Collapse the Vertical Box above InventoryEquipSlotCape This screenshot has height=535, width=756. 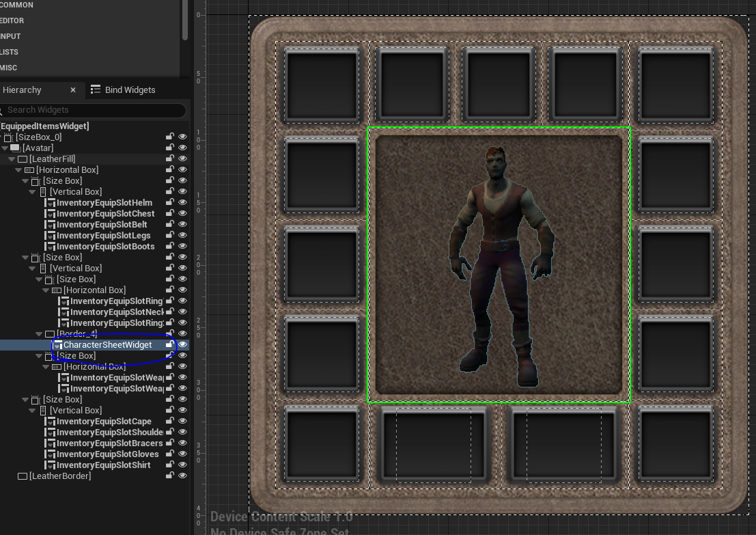32,411
